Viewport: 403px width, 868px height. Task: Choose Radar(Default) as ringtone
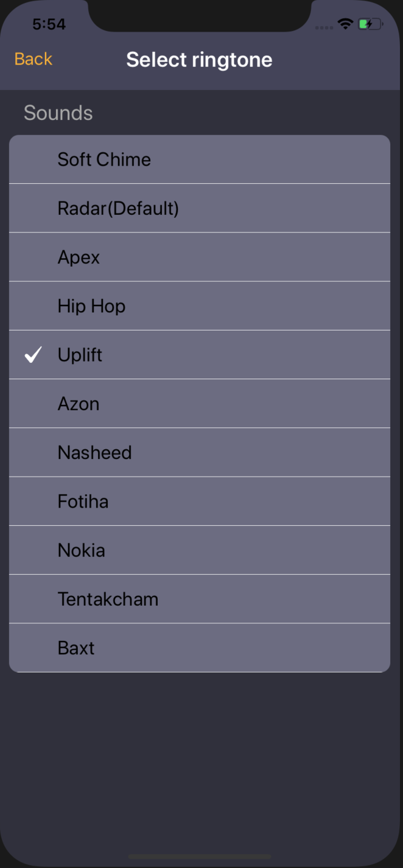click(200, 208)
